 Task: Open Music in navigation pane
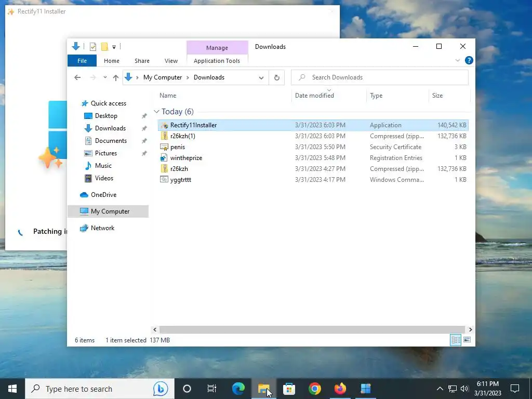pyautogui.click(x=103, y=166)
